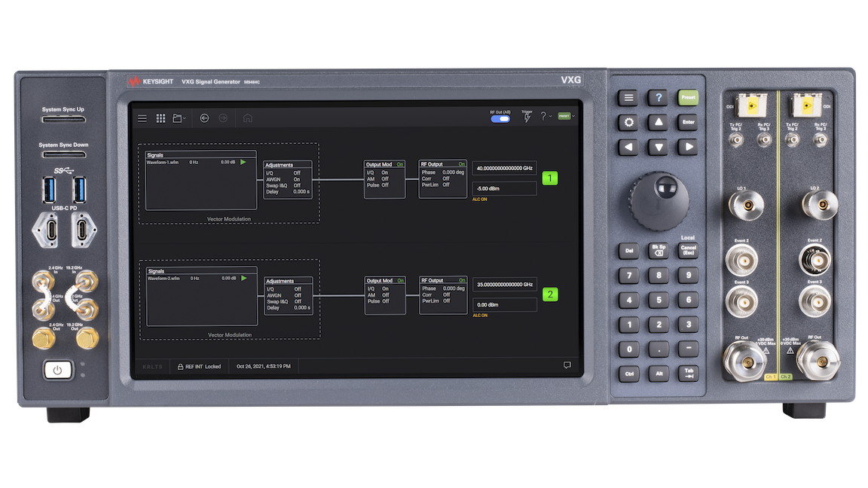Tap the REF INT Locked status entry
The image size is (868, 488).
tap(199, 366)
